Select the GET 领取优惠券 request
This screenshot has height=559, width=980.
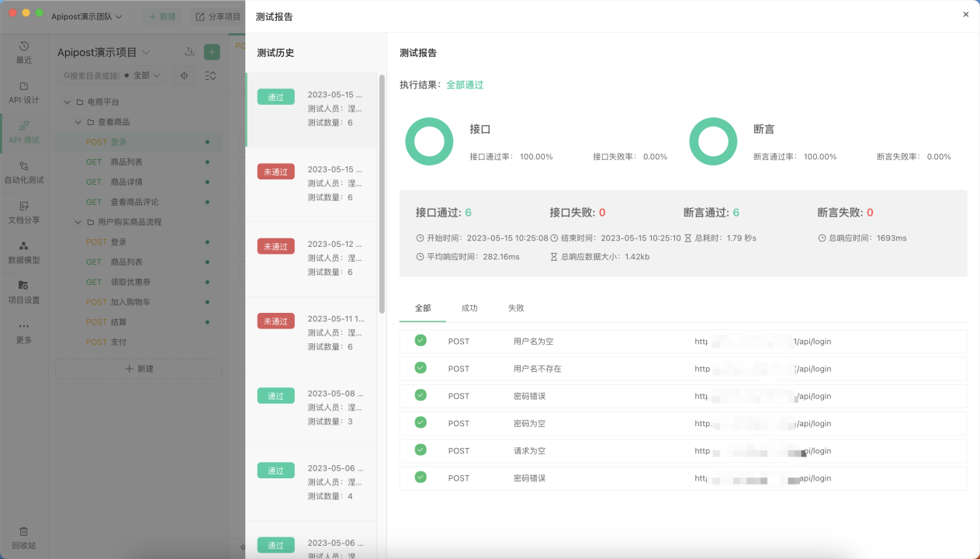[139, 282]
